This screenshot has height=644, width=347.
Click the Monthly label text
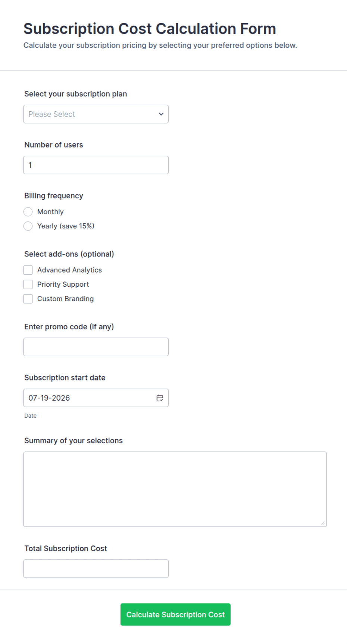50,212
